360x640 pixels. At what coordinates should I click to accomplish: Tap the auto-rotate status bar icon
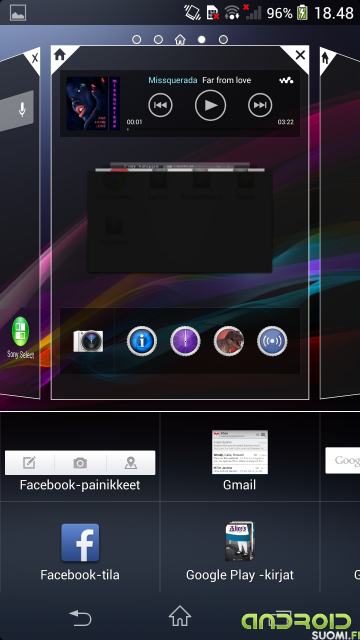(193, 13)
